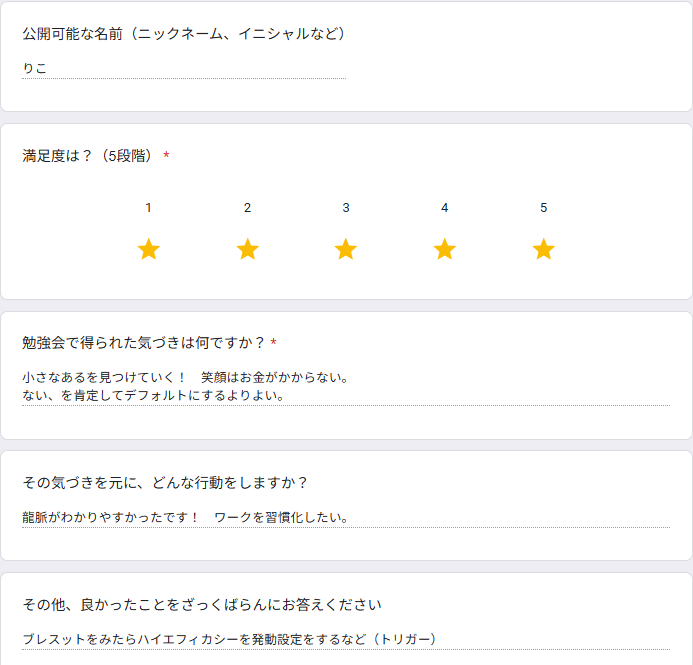The height and width of the screenshot is (665, 693).
Task: Click the 公開可能な名前 question title
Action: (184, 34)
